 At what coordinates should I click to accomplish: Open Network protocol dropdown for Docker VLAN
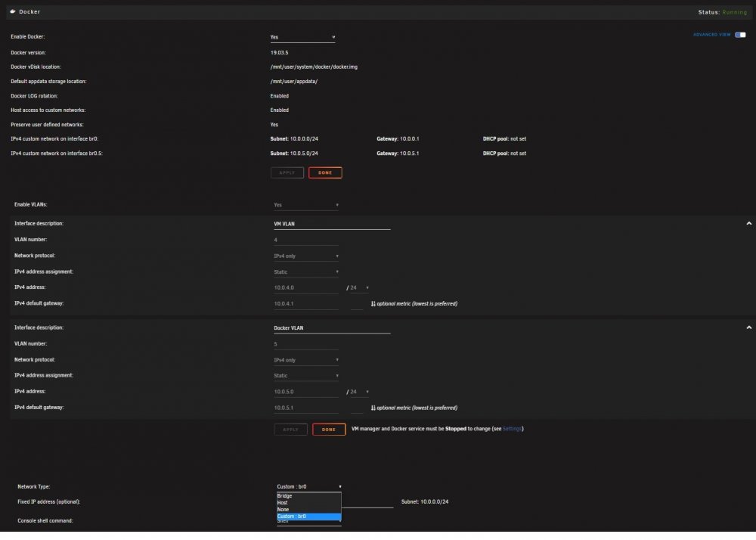[306, 360]
